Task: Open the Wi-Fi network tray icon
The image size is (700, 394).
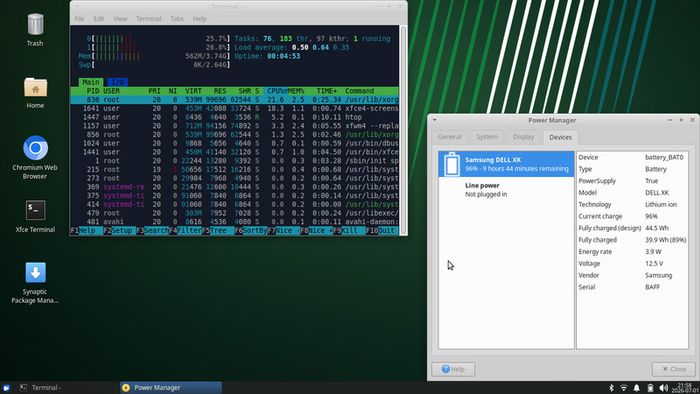Action: [624, 388]
